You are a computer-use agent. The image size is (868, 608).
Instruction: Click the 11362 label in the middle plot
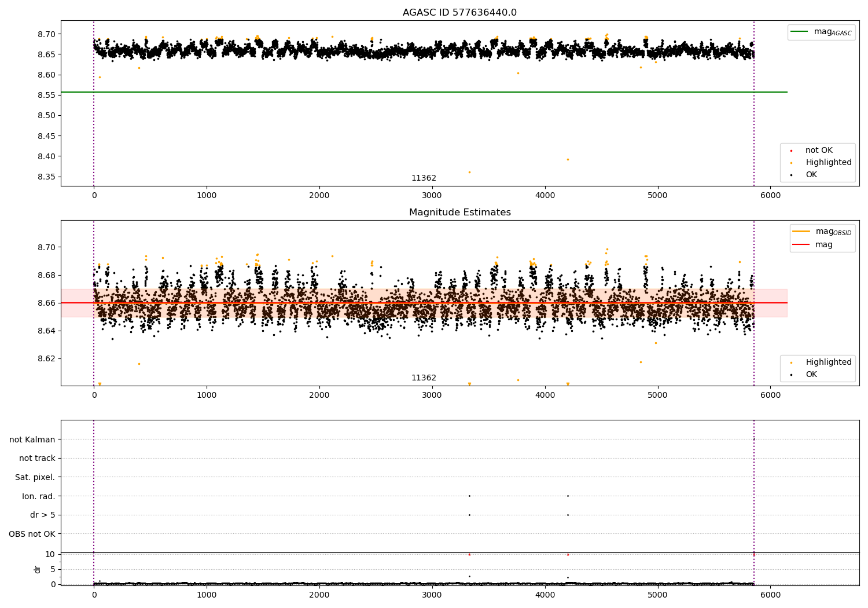(x=424, y=378)
